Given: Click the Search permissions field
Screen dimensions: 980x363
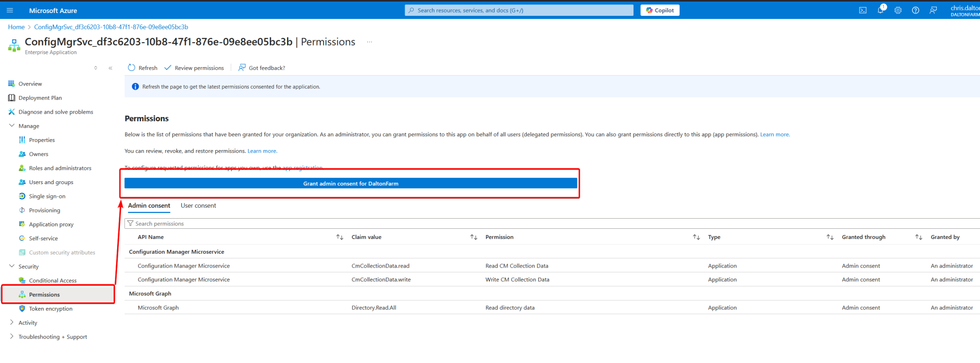Looking at the screenshot, I should 552,223.
